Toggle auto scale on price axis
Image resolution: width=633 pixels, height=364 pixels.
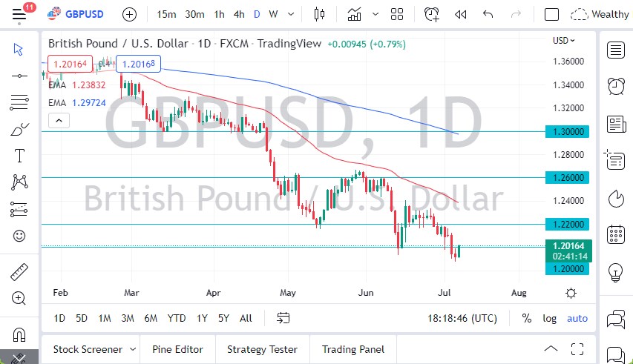577,318
